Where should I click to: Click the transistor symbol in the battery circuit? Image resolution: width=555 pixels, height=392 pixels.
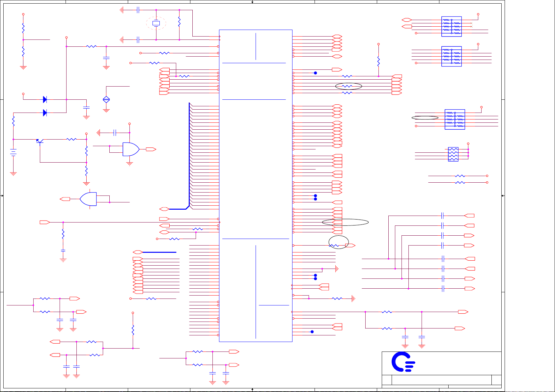click(x=40, y=142)
